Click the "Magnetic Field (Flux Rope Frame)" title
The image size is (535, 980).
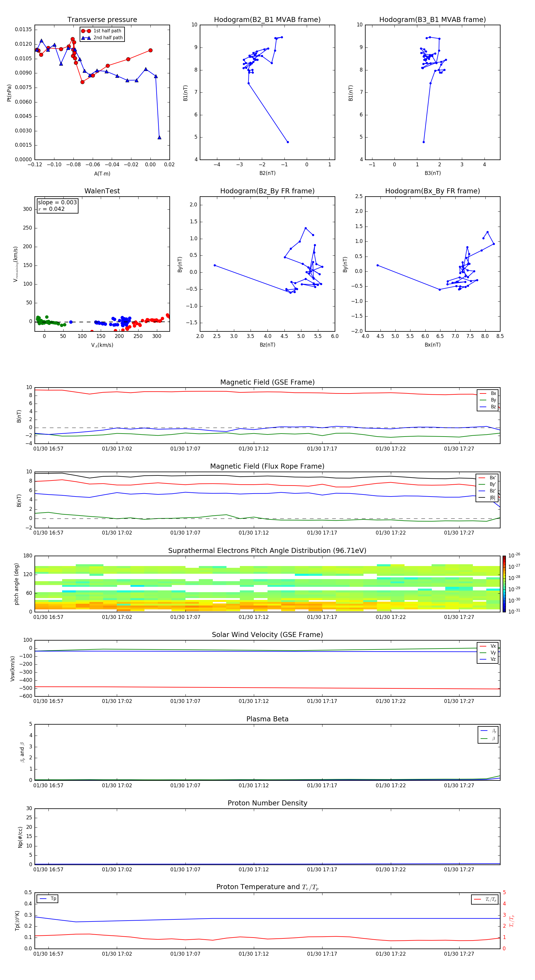click(x=267, y=467)
